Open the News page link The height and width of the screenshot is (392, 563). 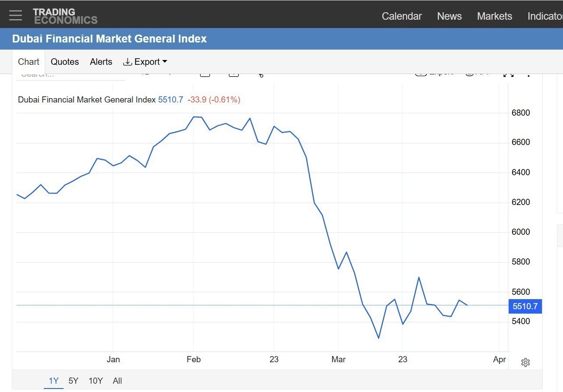449,16
